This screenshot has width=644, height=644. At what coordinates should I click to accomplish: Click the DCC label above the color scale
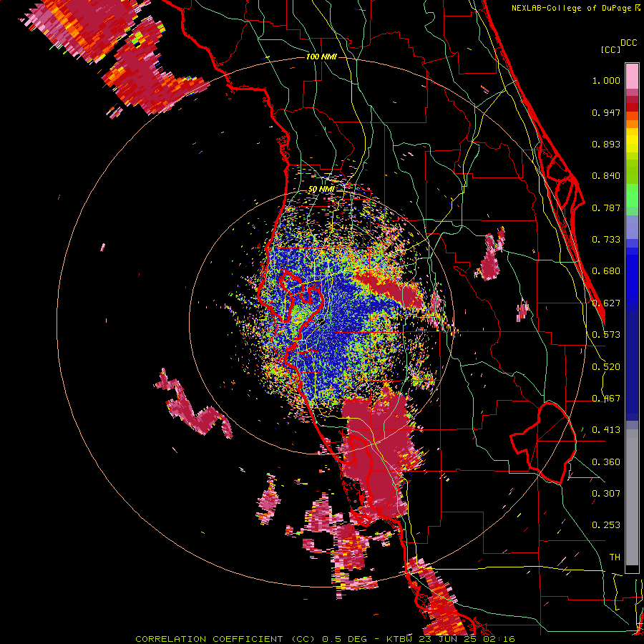[628, 43]
